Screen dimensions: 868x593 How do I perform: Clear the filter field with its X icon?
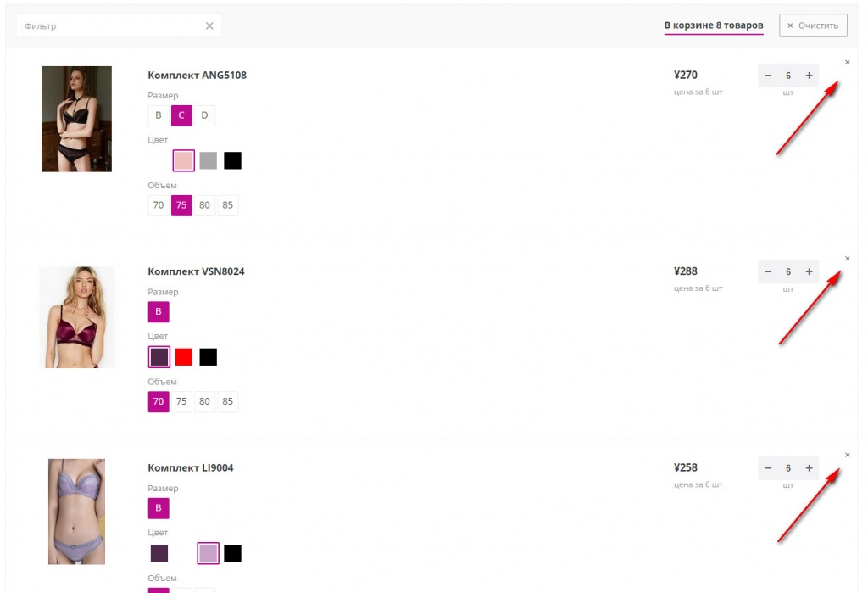[209, 25]
